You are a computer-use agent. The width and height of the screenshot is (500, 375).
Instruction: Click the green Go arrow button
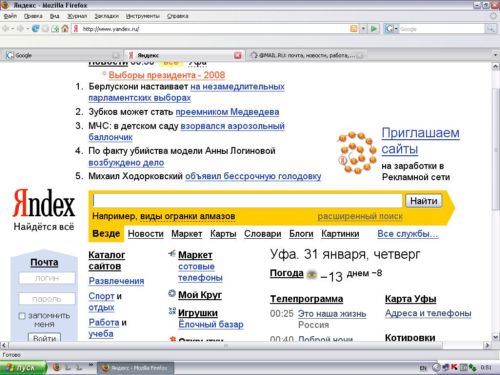coord(374,29)
